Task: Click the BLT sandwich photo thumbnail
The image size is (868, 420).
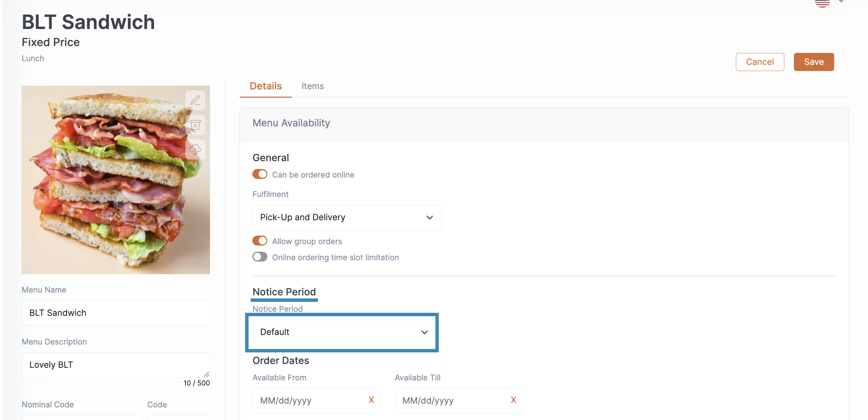Action: pos(116,180)
